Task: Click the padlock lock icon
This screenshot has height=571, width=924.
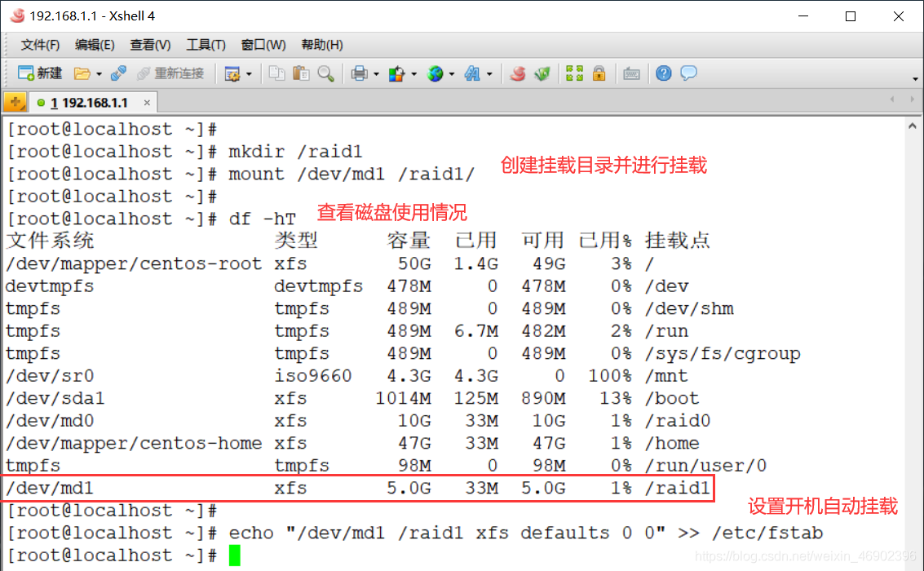Action: point(599,73)
